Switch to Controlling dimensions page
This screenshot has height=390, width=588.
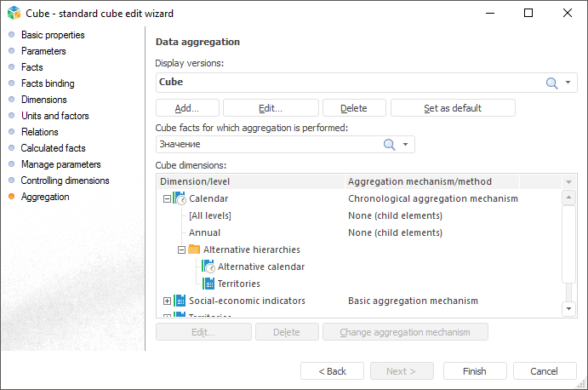pos(65,181)
